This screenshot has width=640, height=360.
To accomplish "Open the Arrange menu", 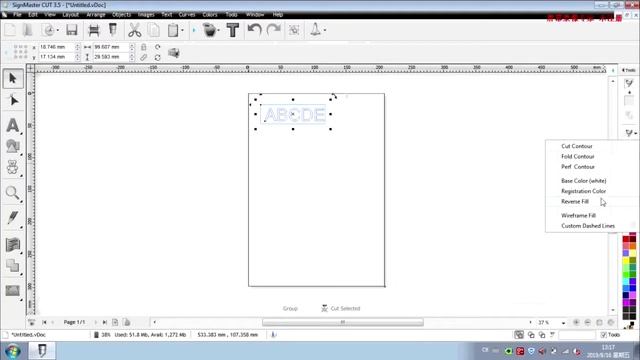I will 96,14.
